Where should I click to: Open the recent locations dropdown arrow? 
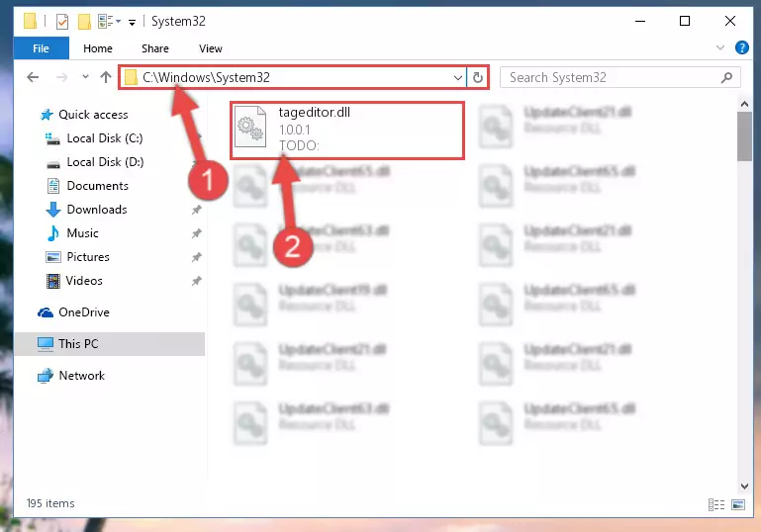point(85,76)
